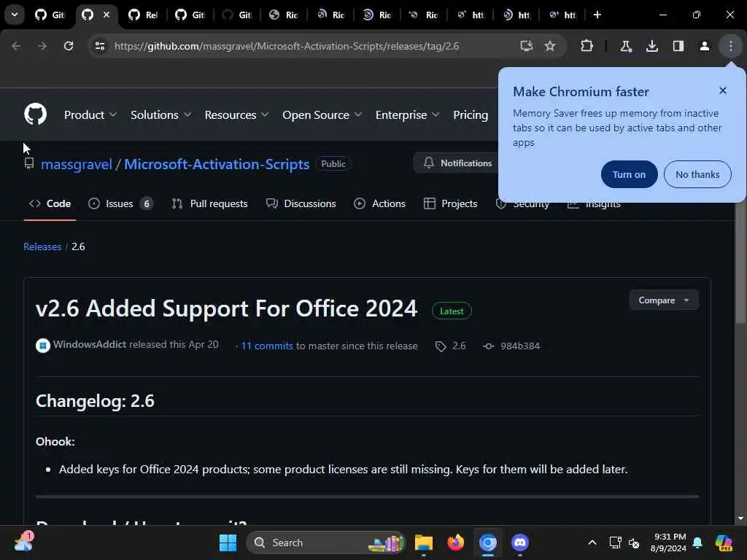747x560 pixels.
Task: Expand the Open Source menu
Action: point(322,114)
